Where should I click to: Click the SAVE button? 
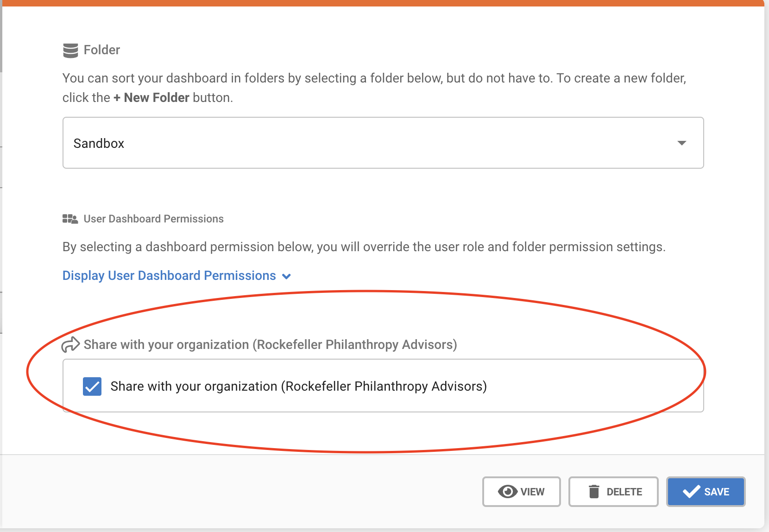tap(706, 492)
